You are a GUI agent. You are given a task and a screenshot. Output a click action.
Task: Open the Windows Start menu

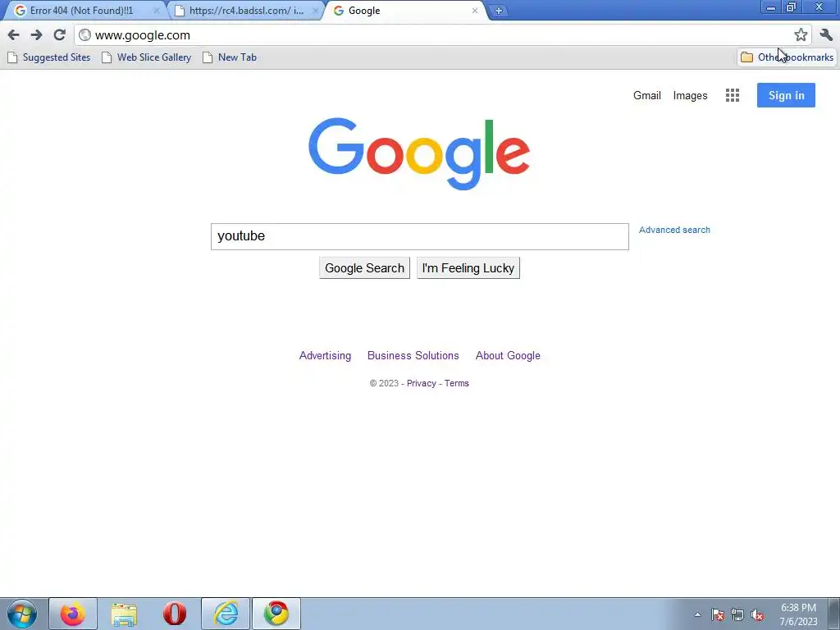point(22,614)
